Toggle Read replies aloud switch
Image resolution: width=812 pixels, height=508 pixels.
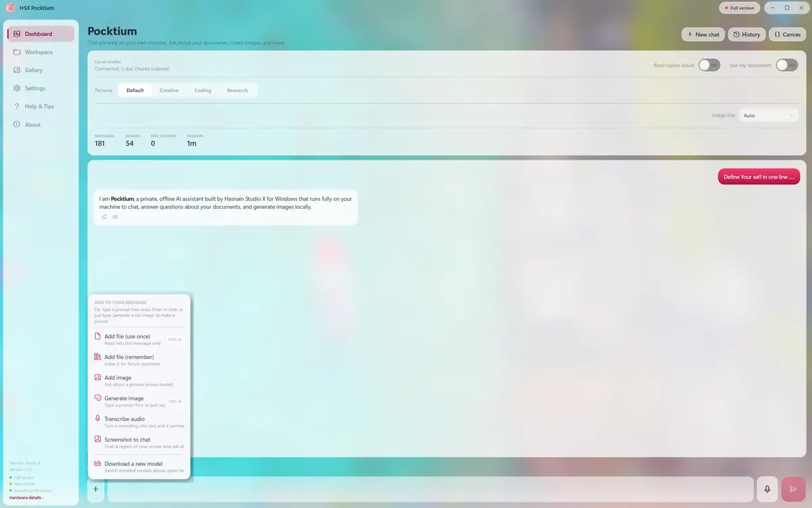pyautogui.click(x=709, y=65)
